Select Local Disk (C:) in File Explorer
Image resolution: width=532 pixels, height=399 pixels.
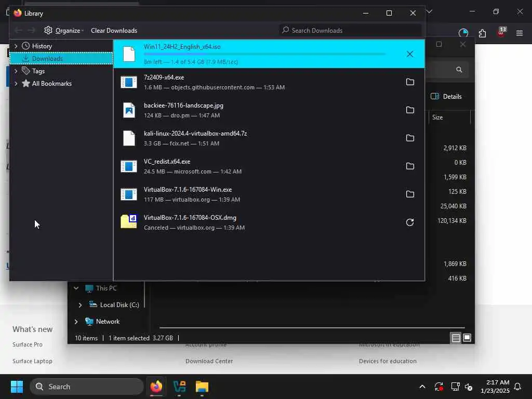(x=119, y=304)
